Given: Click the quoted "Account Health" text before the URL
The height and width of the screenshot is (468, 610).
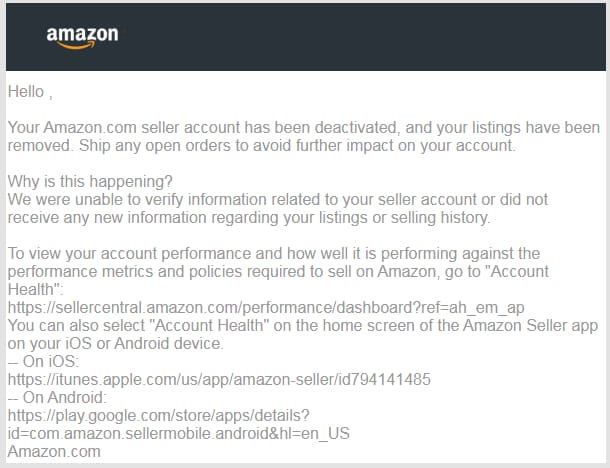Looking at the screenshot, I should coord(520,272).
